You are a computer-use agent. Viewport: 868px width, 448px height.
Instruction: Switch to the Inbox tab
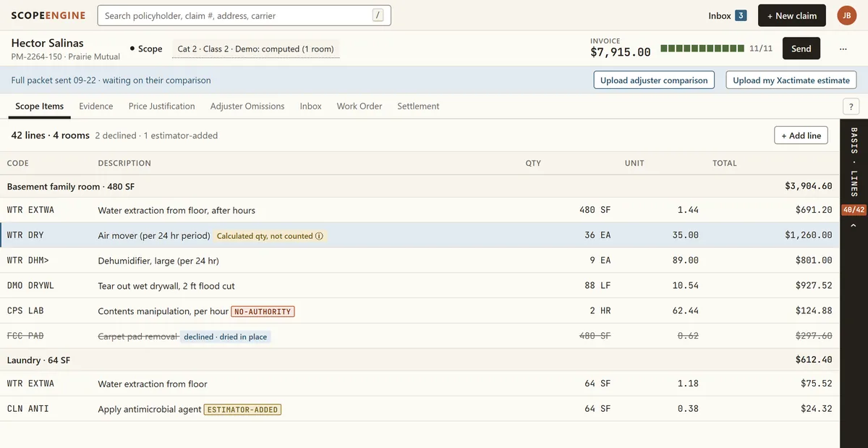[x=311, y=106]
